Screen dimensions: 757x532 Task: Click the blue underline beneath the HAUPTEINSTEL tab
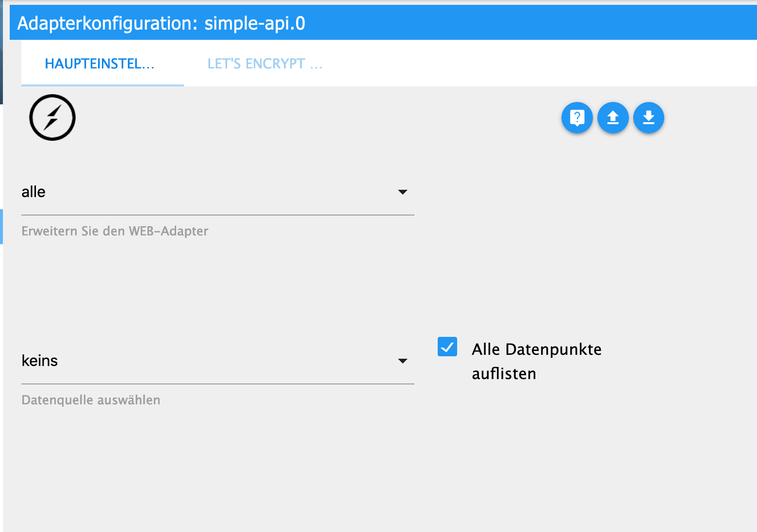tap(102, 85)
